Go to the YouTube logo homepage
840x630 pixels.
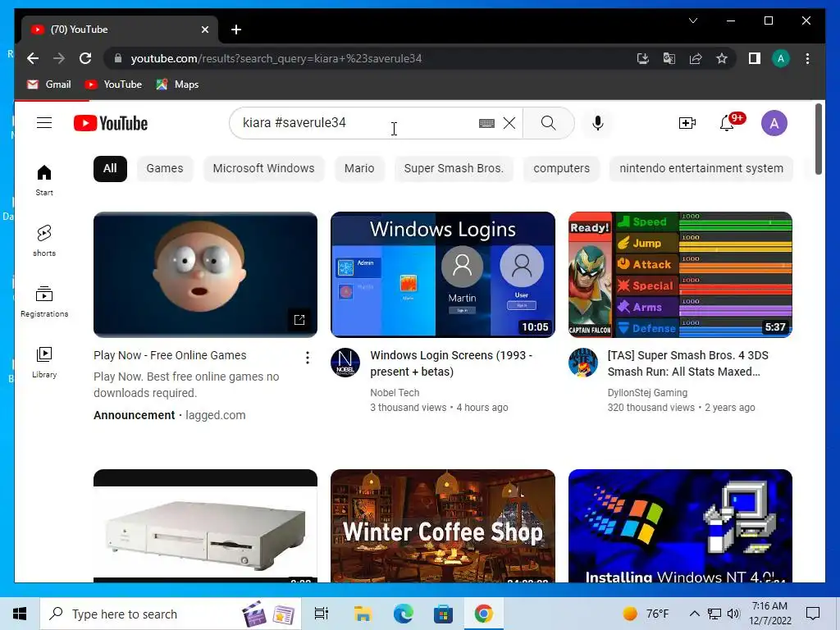[x=111, y=123]
